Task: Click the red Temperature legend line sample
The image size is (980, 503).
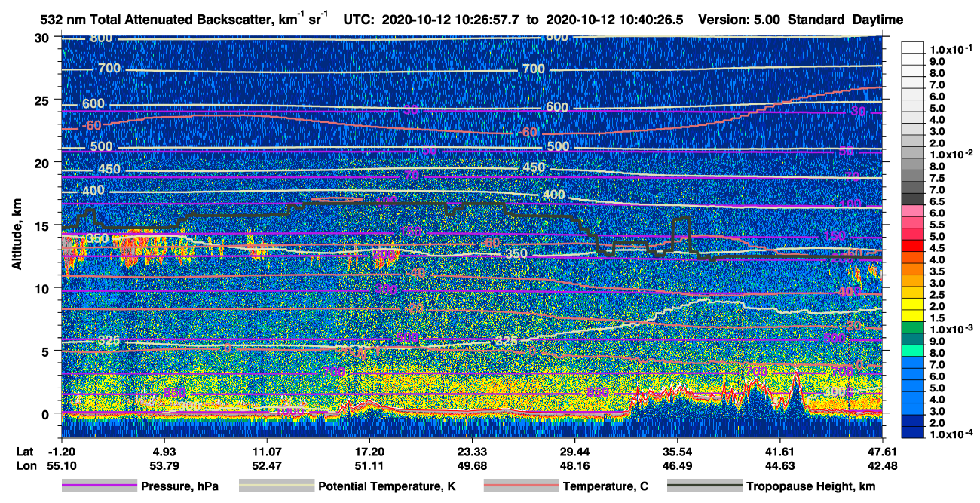Action: [520, 486]
